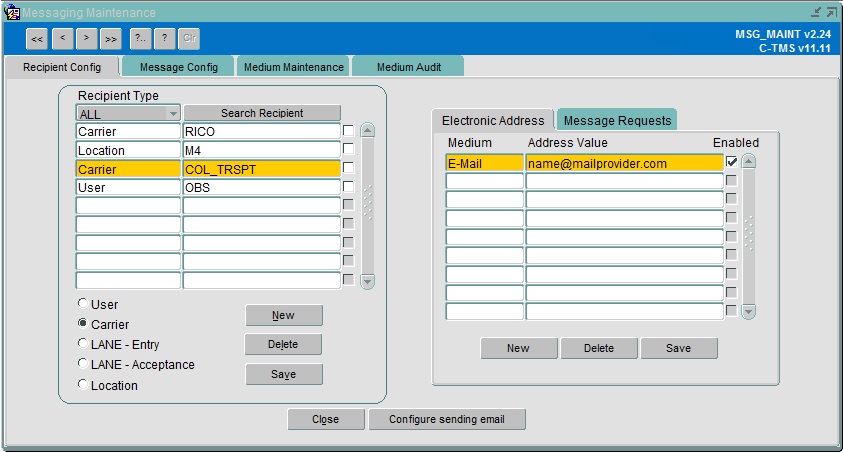Select the name@mailprovider.com address field
843x453 pixels.
click(x=624, y=163)
